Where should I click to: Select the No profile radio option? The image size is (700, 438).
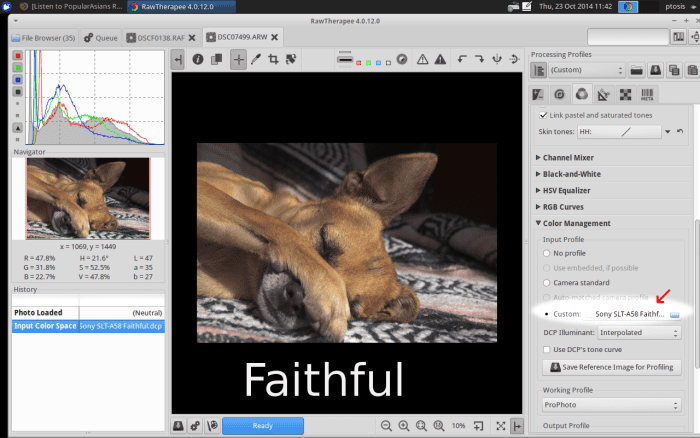(x=546, y=254)
